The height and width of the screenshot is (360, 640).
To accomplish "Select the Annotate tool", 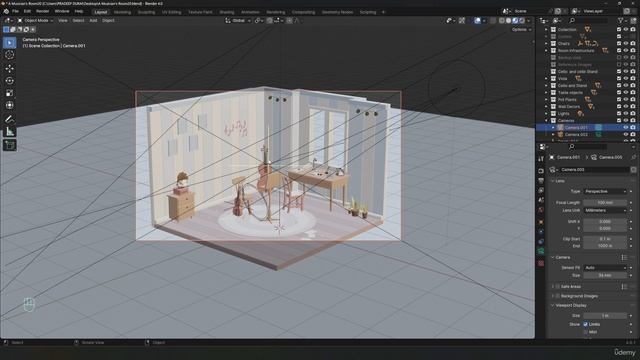I will point(10,119).
